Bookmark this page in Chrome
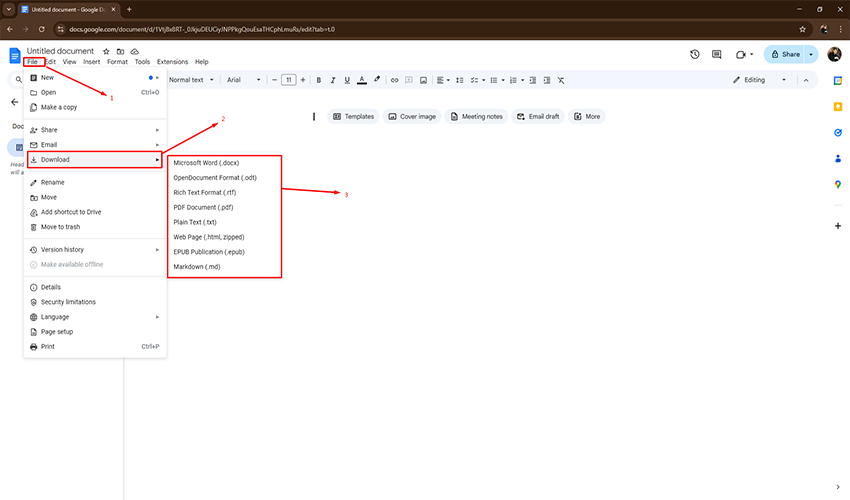 tap(802, 29)
